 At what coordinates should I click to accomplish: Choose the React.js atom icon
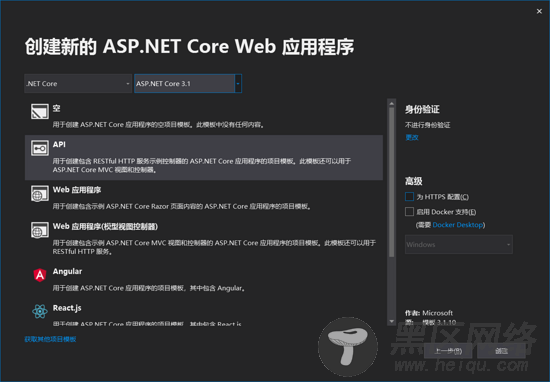(x=40, y=311)
